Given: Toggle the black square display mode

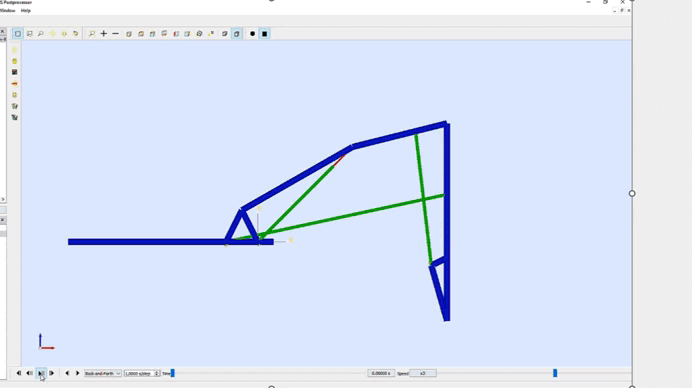Looking at the screenshot, I should [x=264, y=34].
